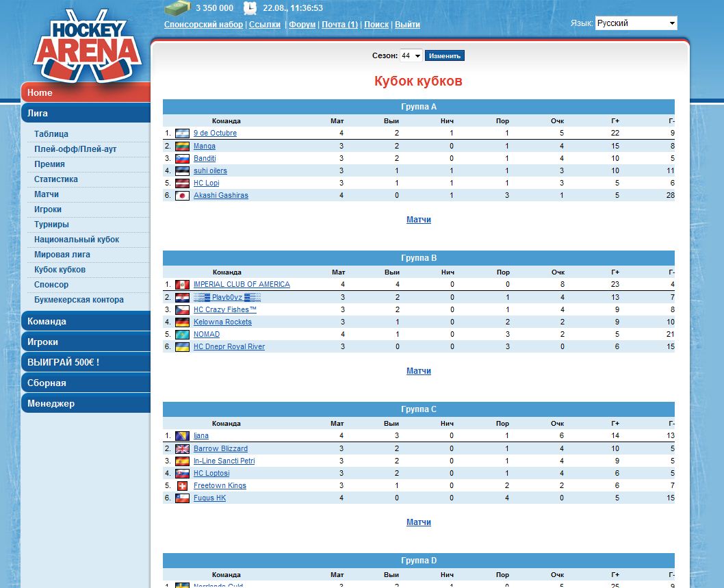The height and width of the screenshot is (588, 724).
Task: Click the flag next to IMPERIAL CLUB OF AMERICA
Action: [182, 285]
